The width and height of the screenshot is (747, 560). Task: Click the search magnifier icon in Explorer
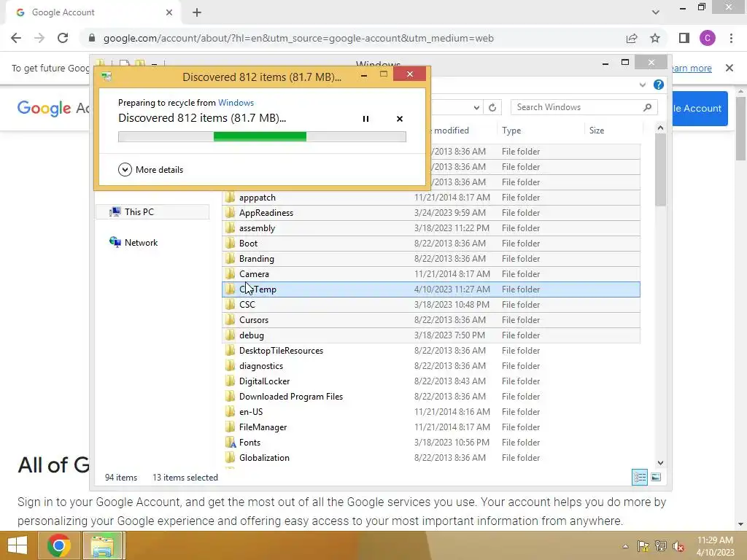pyautogui.click(x=647, y=107)
